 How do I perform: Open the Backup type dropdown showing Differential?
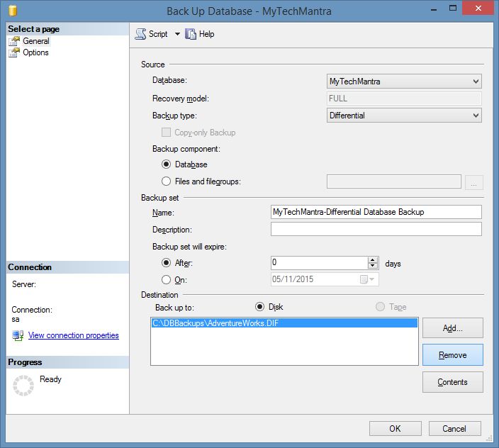pos(404,115)
